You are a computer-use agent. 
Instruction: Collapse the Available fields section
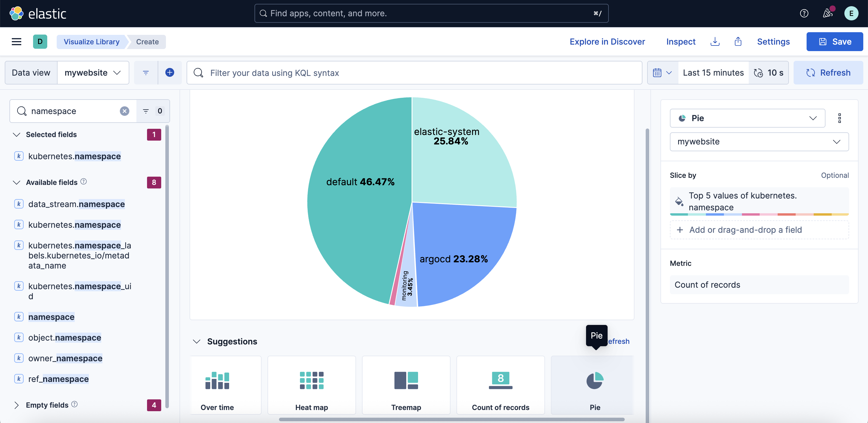coord(16,182)
